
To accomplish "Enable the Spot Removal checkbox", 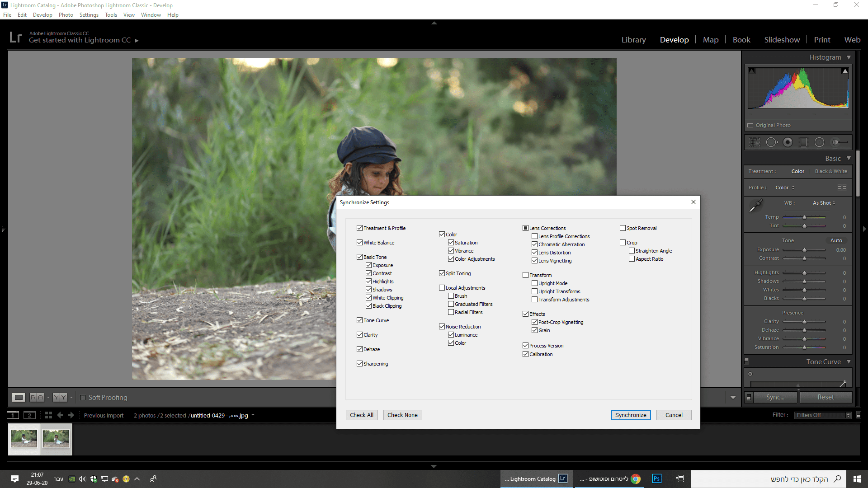I will (623, 228).
